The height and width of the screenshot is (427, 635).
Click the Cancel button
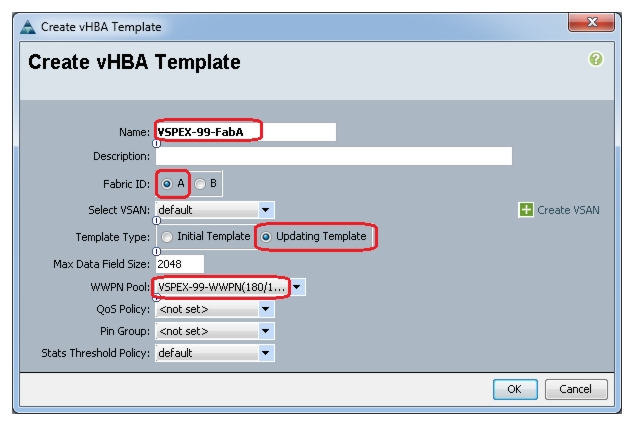point(575,389)
